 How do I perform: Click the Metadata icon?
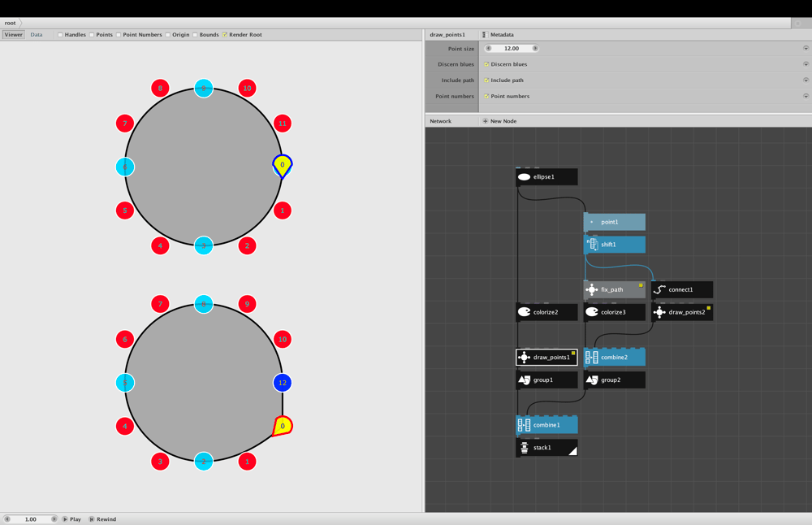486,35
